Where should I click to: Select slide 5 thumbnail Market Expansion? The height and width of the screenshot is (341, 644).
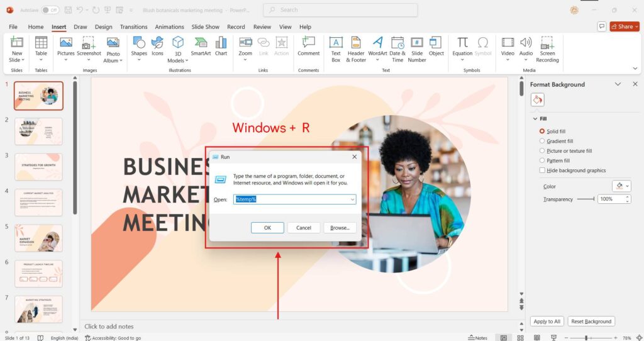pyautogui.click(x=38, y=238)
